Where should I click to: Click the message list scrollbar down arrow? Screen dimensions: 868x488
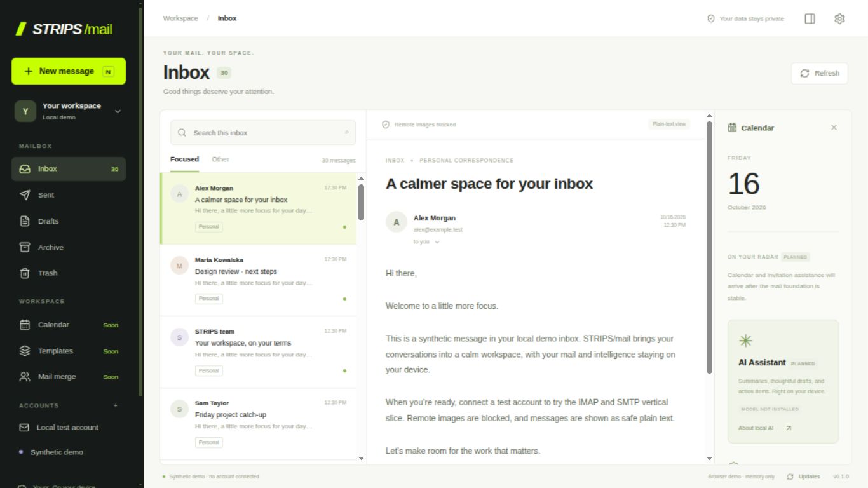pos(361,458)
